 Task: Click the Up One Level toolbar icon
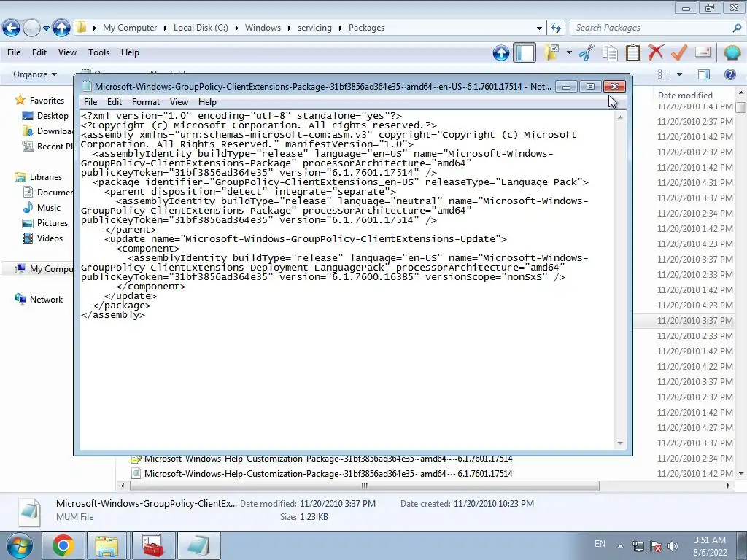point(501,52)
